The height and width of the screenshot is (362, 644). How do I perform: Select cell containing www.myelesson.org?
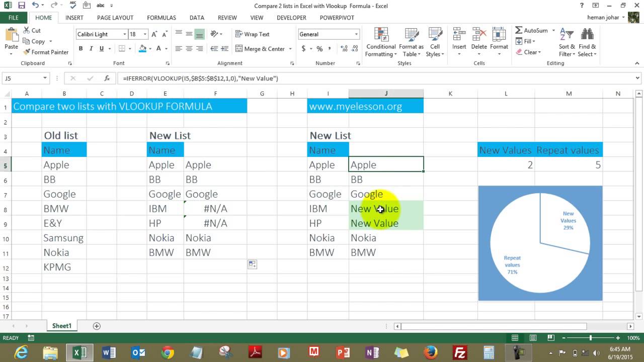365,107
